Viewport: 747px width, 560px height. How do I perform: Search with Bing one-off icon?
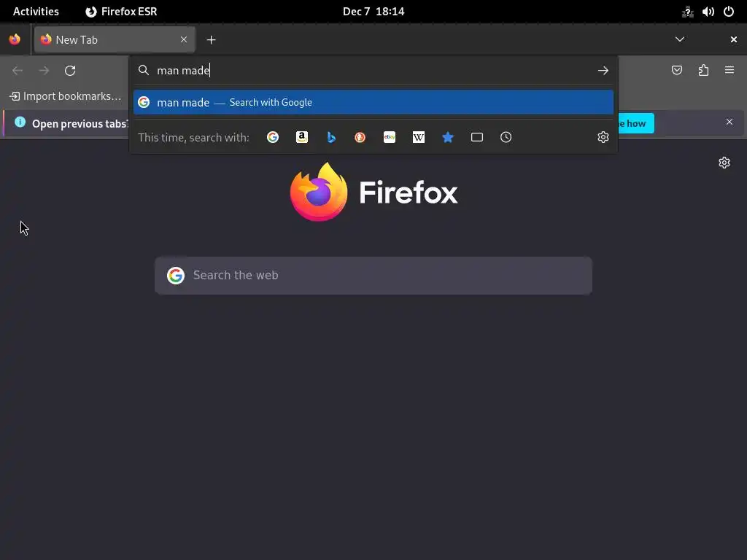click(x=331, y=137)
